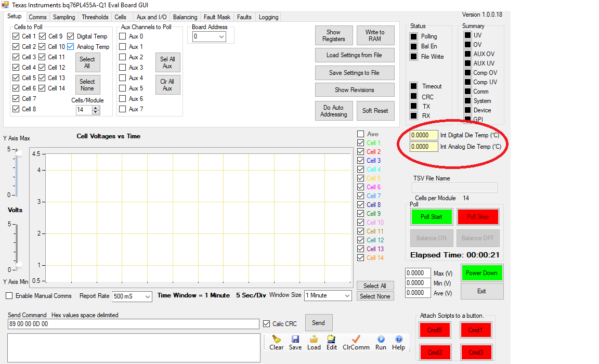Open the Sampling tab
The width and height of the screenshot is (599, 364).
coord(64,17)
